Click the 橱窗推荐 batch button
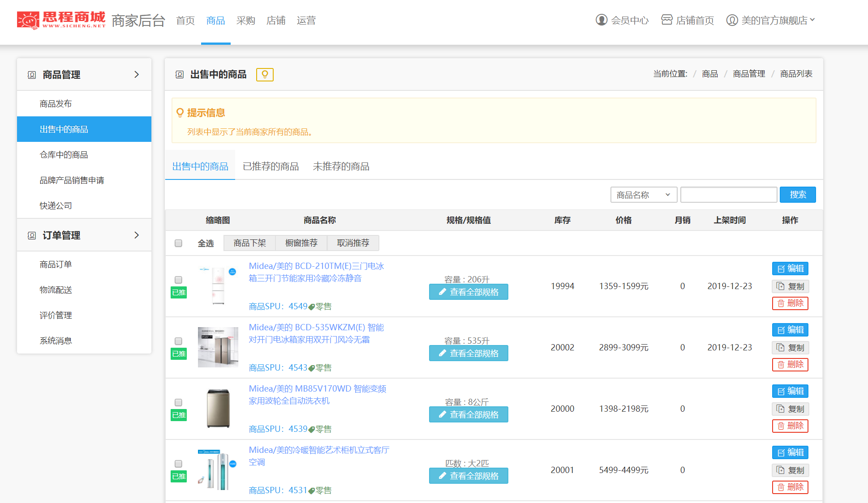Viewport: 868px width, 503px height. [x=301, y=243]
